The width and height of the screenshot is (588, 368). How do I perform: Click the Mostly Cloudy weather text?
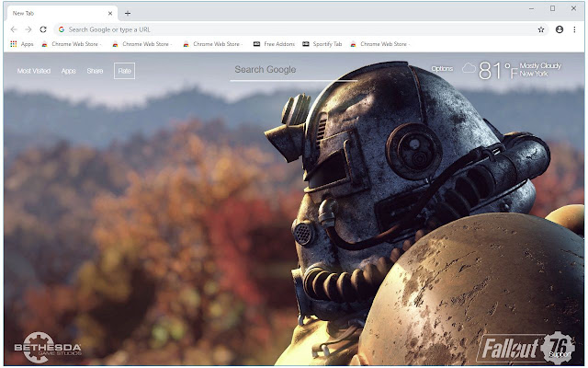pyautogui.click(x=540, y=65)
